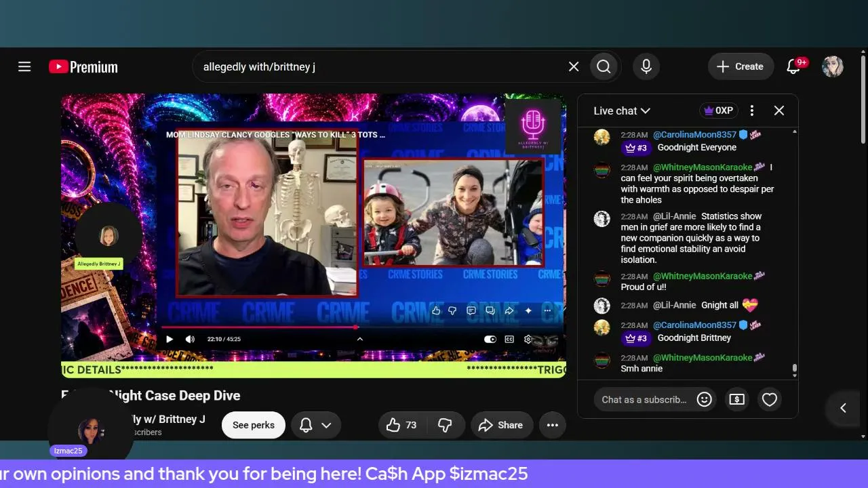Click the MOM LINDSAY CLANCY GOOGLES video title
The image size is (868, 488).
[x=275, y=135]
